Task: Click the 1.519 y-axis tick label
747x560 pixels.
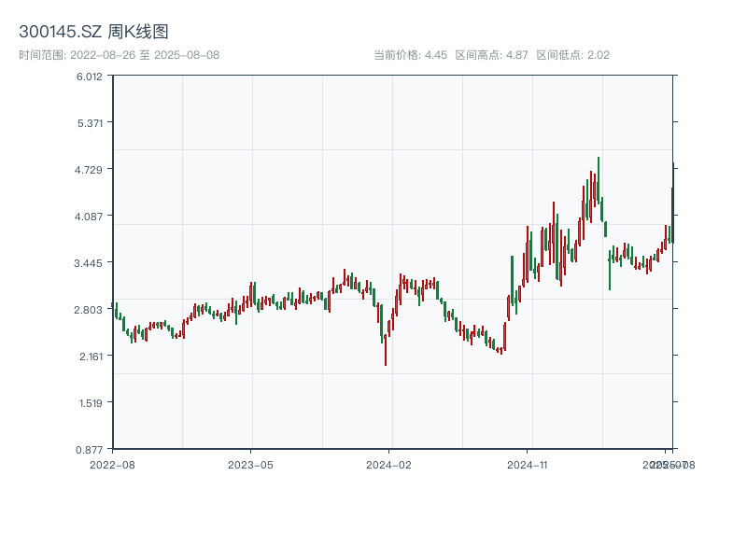Action: [x=90, y=403]
